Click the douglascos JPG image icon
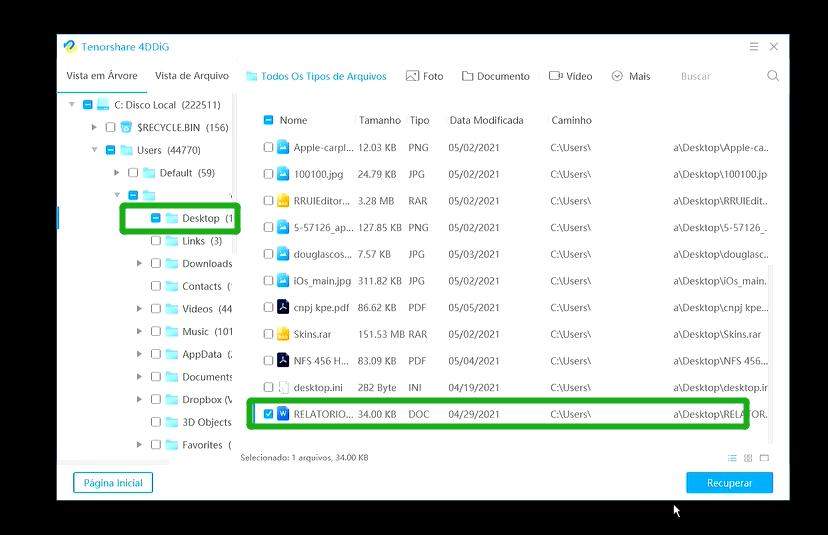The image size is (828, 535). pos(283,254)
